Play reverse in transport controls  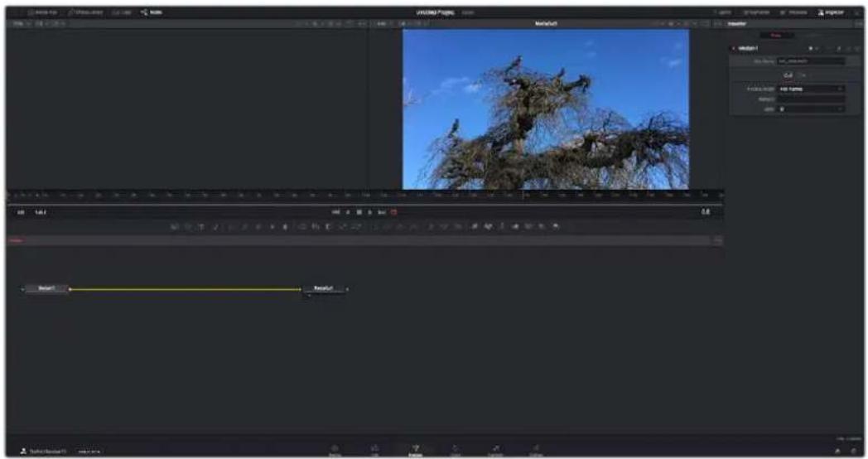click(348, 212)
